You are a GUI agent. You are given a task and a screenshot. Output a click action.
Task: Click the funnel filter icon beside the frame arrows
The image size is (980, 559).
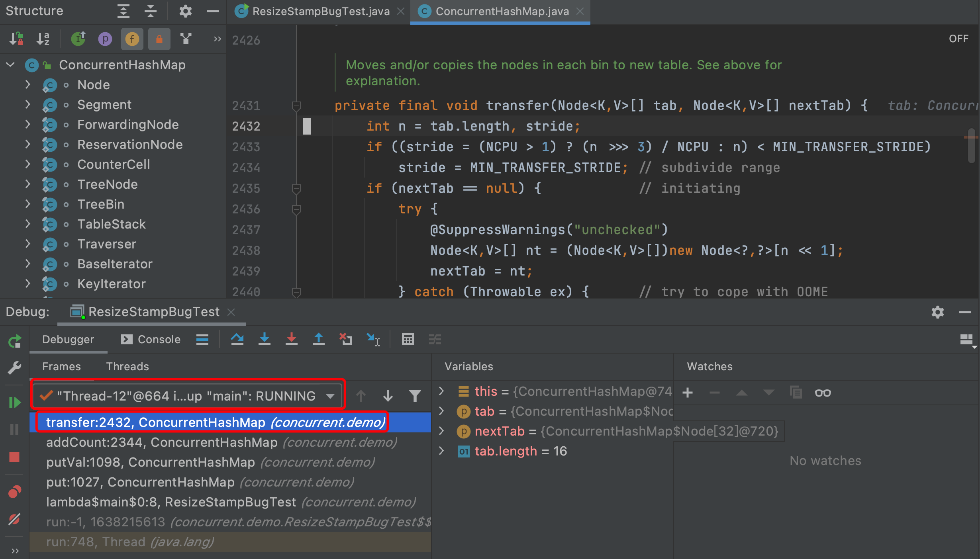pyautogui.click(x=415, y=396)
